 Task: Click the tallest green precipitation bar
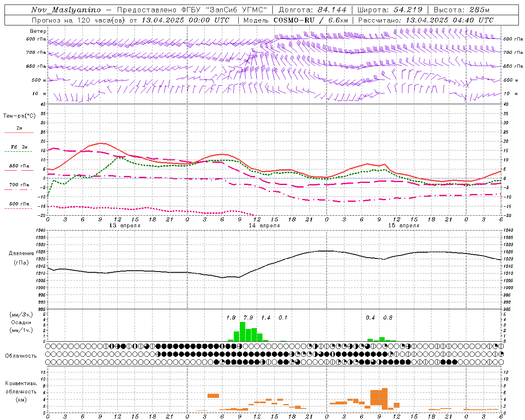click(x=242, y=332)
